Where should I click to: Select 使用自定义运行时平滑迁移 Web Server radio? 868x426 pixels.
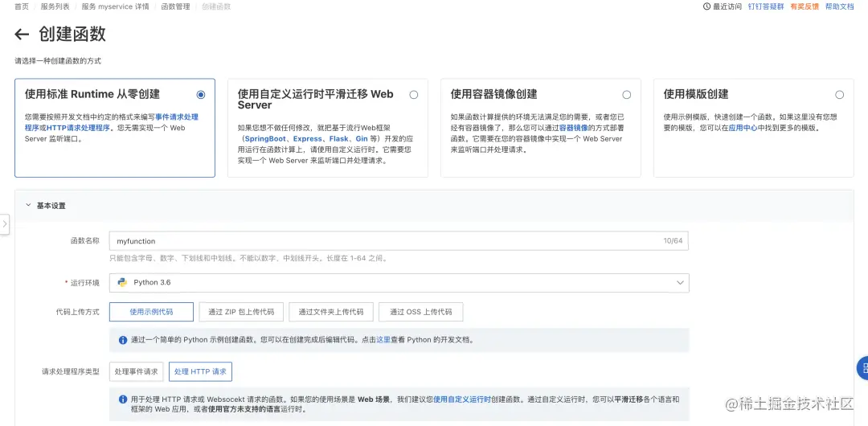[414, 95]
